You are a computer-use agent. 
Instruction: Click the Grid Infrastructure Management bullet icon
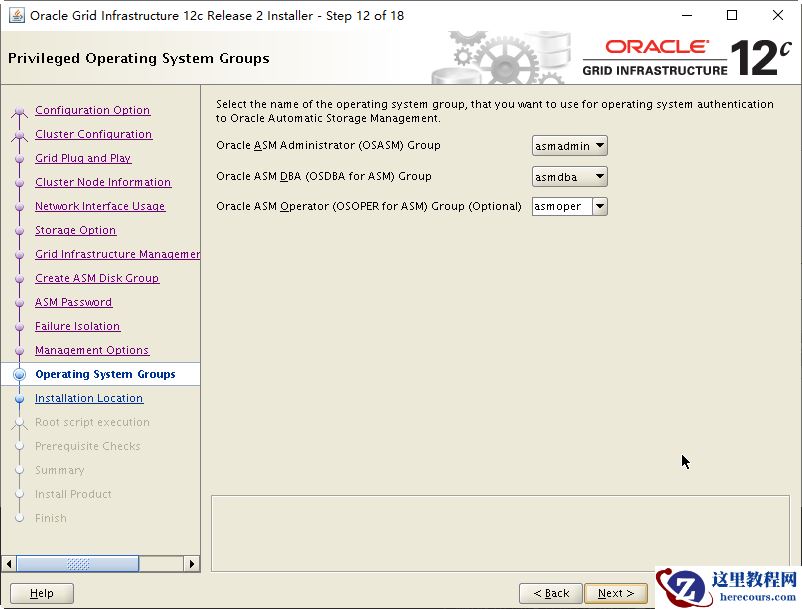19,255
